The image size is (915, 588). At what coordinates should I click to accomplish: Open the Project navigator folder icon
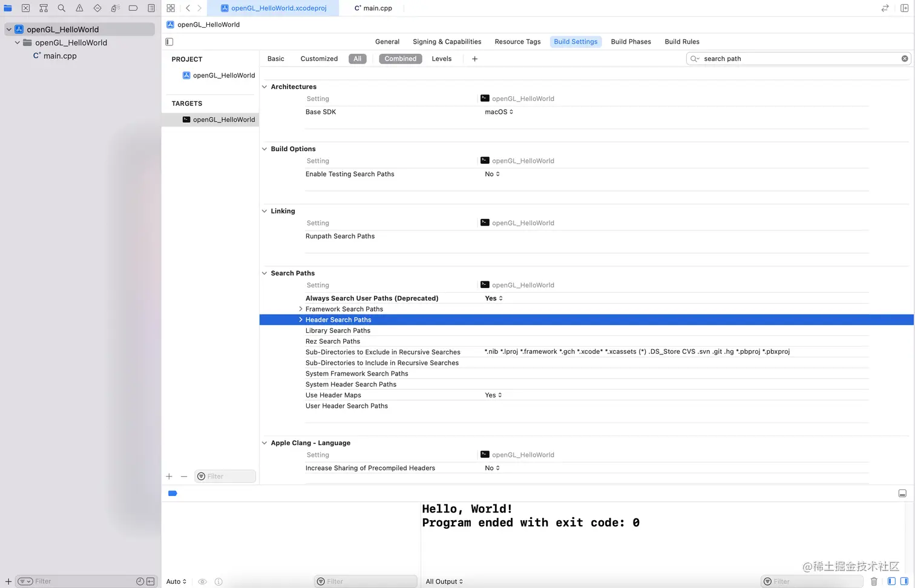tap(8, 8)
